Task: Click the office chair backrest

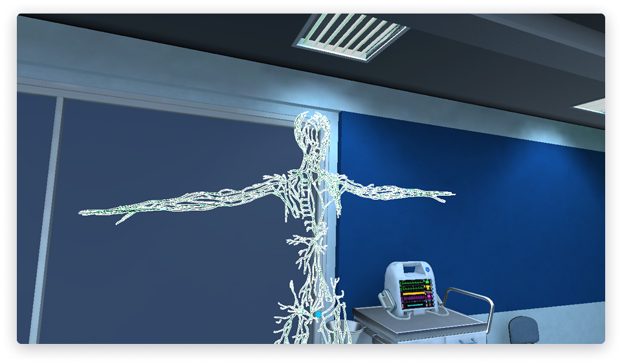Action: point(523,329)
